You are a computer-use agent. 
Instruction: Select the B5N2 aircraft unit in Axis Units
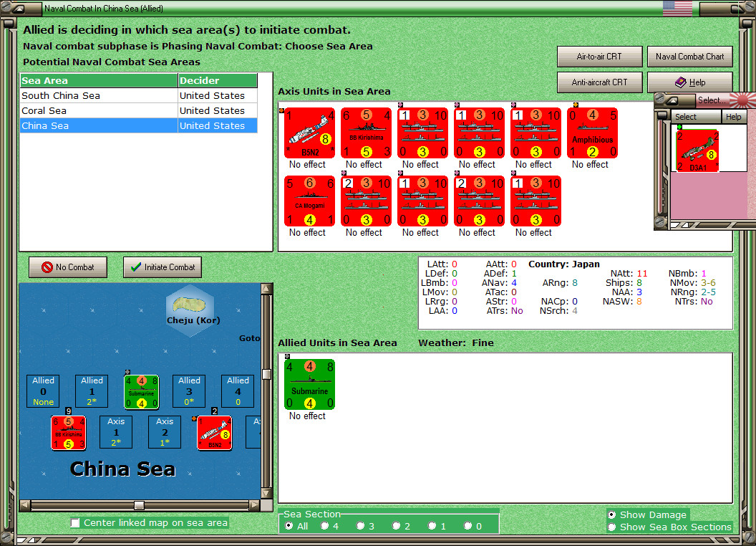(309, 133)
